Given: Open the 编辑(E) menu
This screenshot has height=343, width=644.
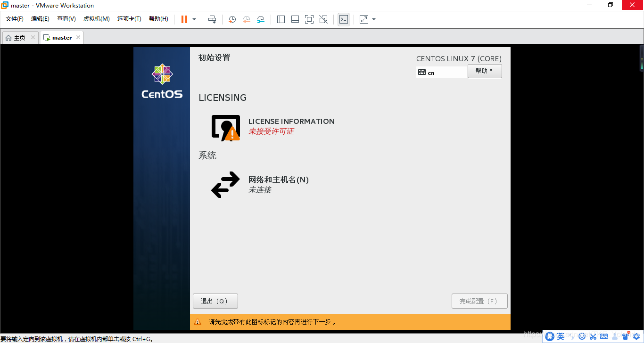Looking at the screenshot, I should tap(40, 19).
